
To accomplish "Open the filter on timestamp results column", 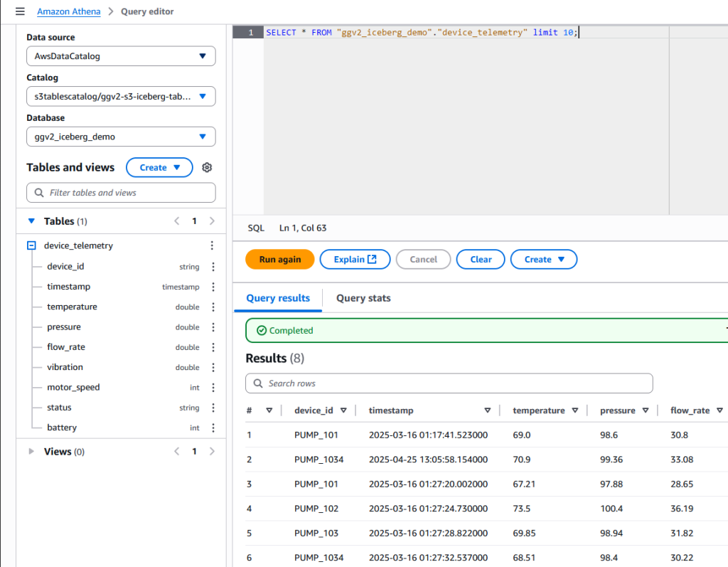I will pyautogui.click(x=488, y=410).
